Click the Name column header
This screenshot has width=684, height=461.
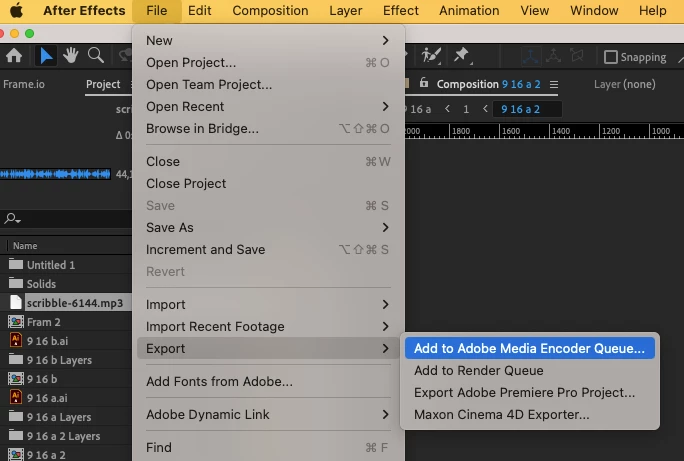[x=25, y=246]
